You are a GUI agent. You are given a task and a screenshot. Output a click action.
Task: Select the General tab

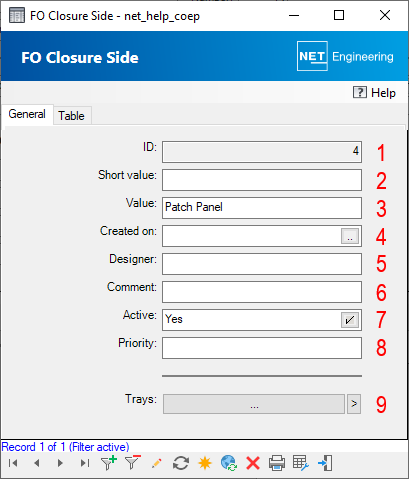(27, 114)
